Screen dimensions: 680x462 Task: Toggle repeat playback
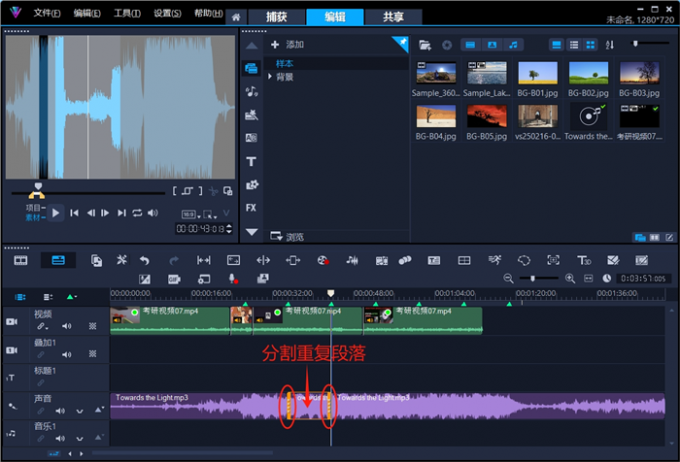pyautogui.click(x=137, y=213)
